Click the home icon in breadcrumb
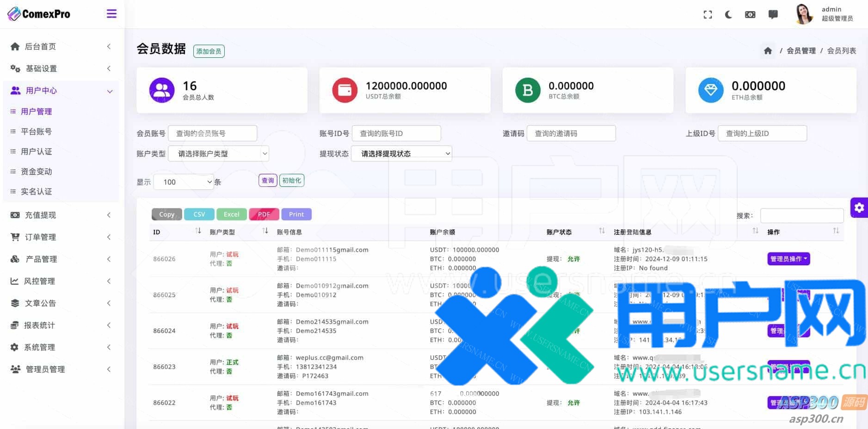Screen dimensions: 868x429 pyautogui.click(x=768, y=51)
